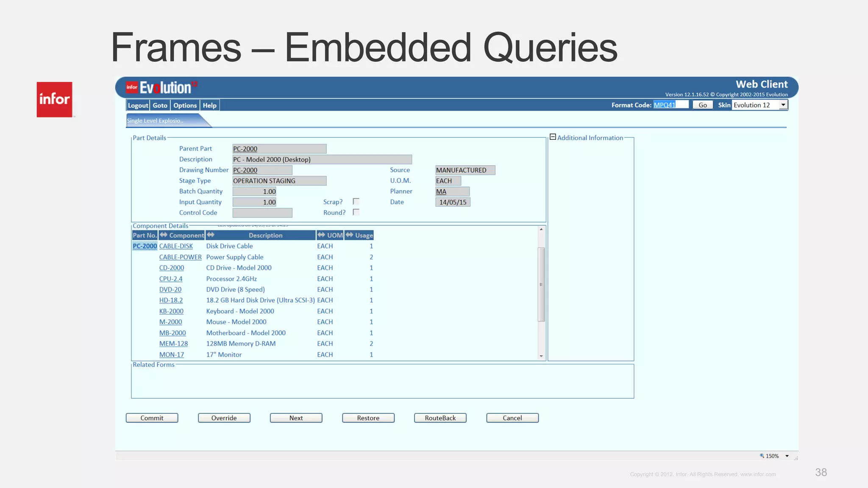The height and width of the screenshot is (488, 868).
Task: Click the Description column resize arrows icon
Action: pyautogui.click(x=211, y=235)
